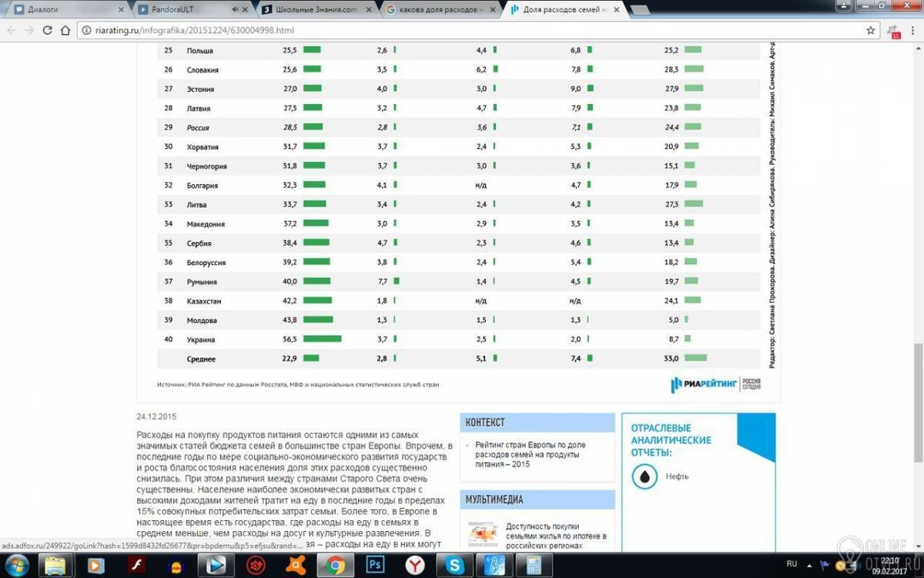
Task: Open the Рейтинг стран Европы context link
Action: [x=531, y=455]
